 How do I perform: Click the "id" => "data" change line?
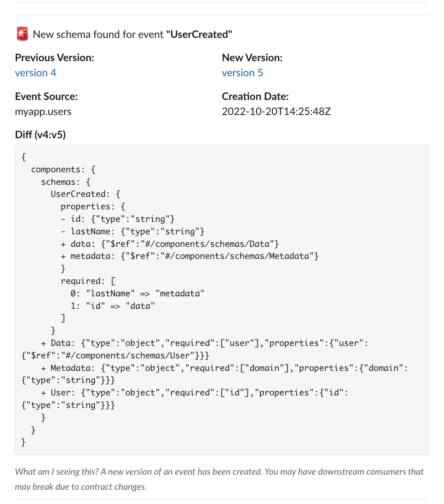point(113,306)
